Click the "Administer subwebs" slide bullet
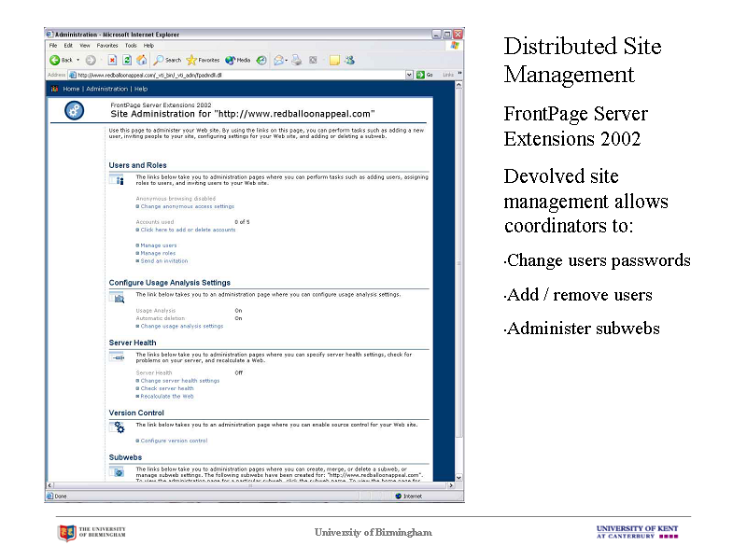This screenshot has width=747, height=560. pos(584,329)
